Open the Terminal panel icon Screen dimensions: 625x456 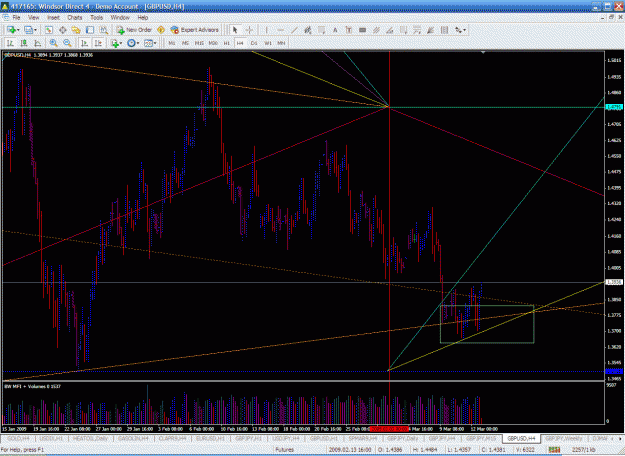tap(90, 30)
